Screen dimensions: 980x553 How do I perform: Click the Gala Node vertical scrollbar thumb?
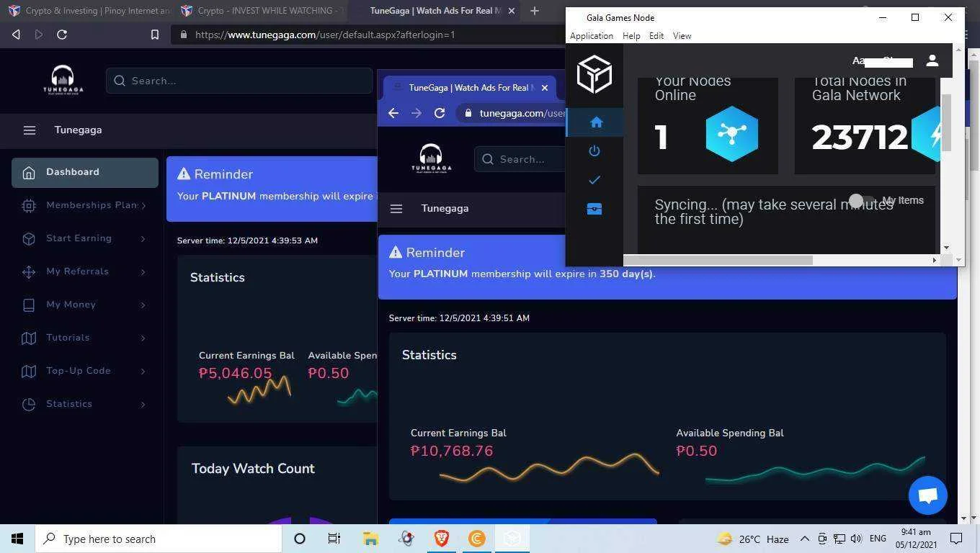coord(947,122)
